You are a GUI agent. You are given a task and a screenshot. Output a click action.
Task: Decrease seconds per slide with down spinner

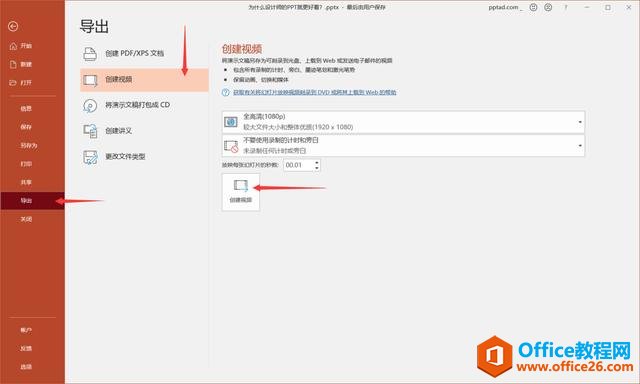click(x=317, y=168)
